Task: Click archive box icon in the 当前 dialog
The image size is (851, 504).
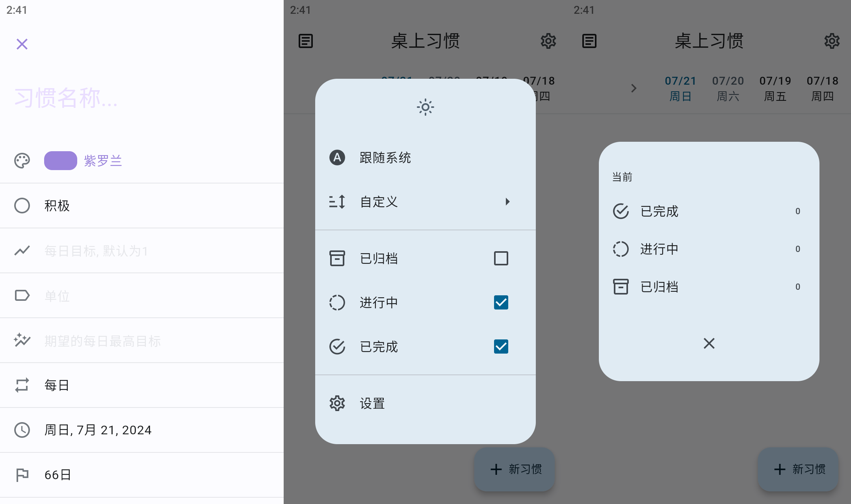Action: (x=621, y=287)
